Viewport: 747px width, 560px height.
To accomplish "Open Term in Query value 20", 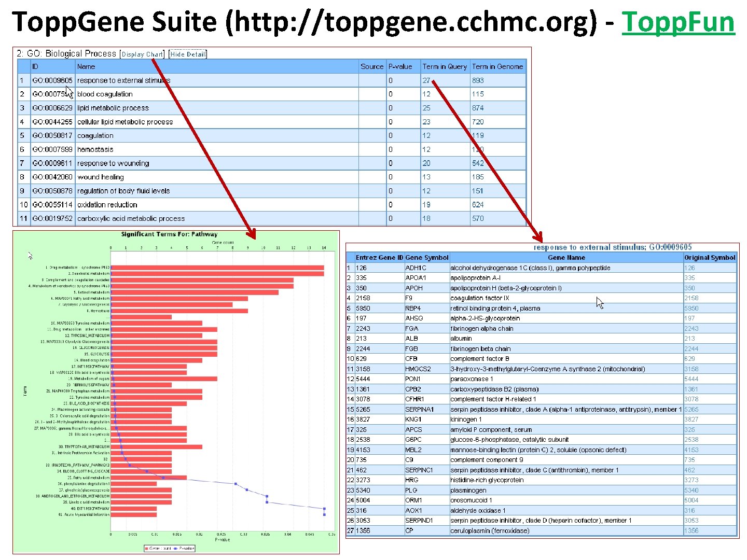I will (426, 163).
